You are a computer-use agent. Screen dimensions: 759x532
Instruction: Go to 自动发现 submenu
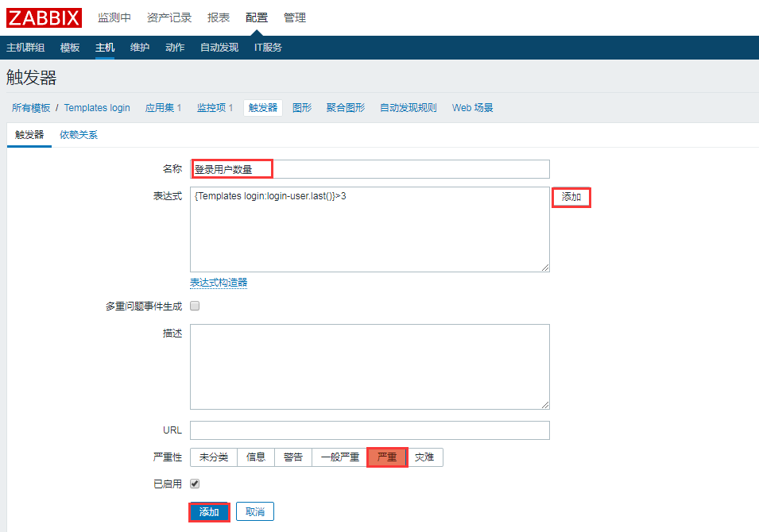click(219, 48)
